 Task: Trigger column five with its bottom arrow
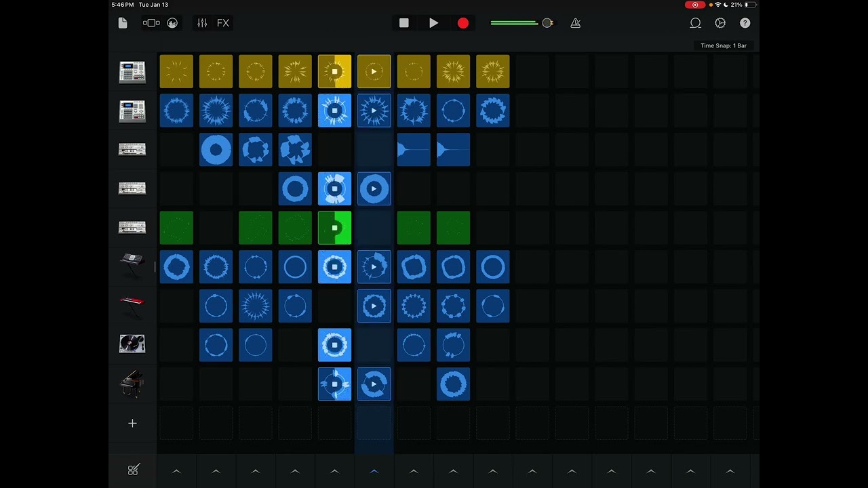point(334,471)
